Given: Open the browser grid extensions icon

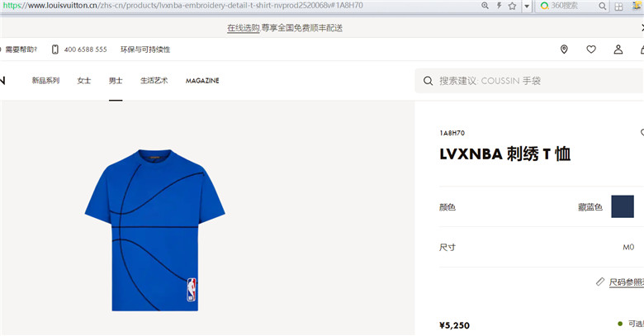Looking at the screenshot, I should tap(618, 6).
